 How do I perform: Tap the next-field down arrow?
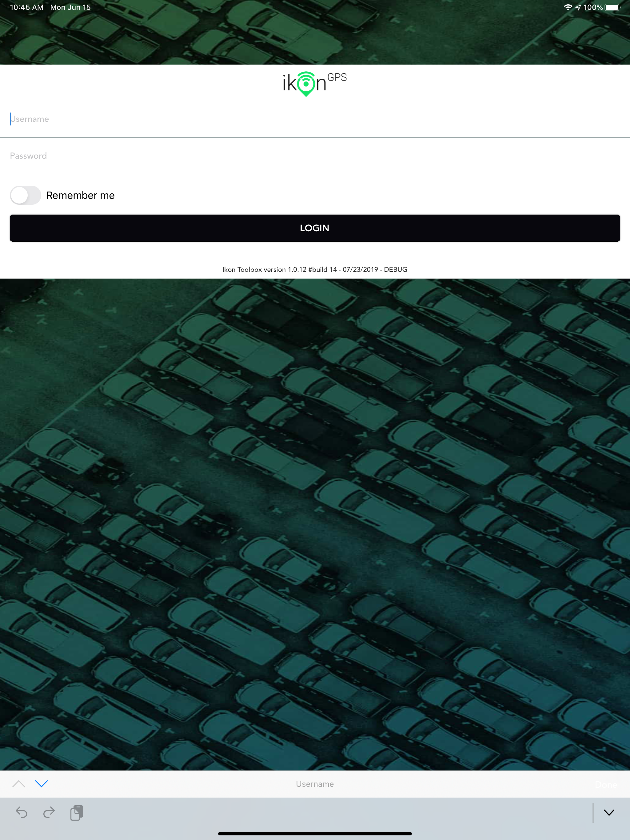(x=42, y=783)
